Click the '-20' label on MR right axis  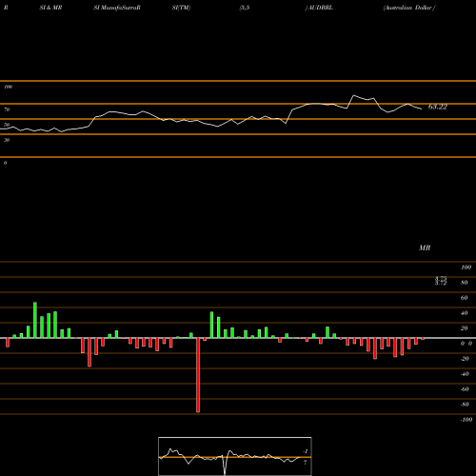(x=465, y=359)
